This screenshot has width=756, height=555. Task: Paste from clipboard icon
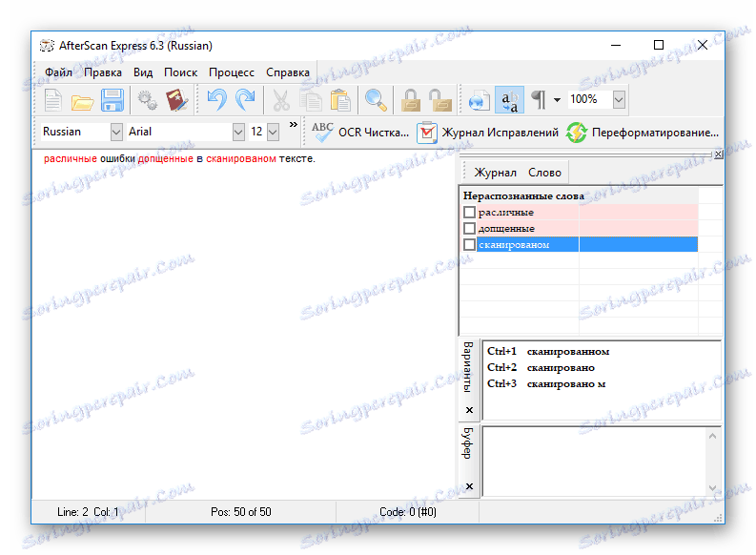point(340,100)
